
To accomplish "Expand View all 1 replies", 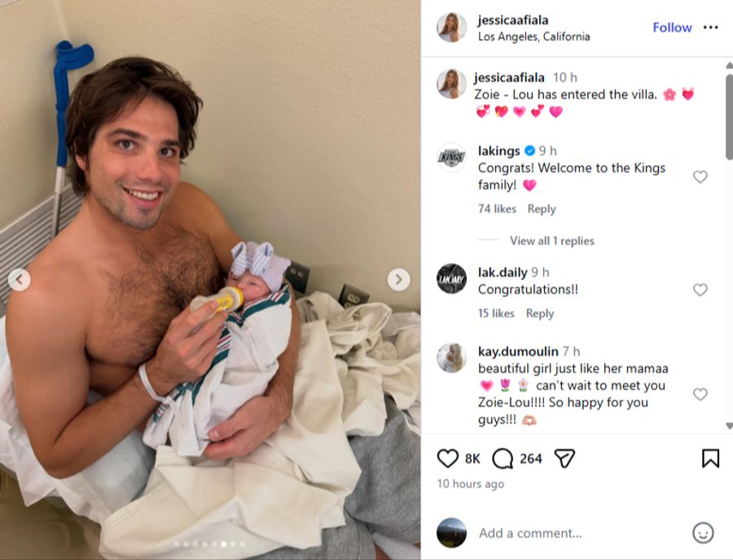I will point(551,241).
